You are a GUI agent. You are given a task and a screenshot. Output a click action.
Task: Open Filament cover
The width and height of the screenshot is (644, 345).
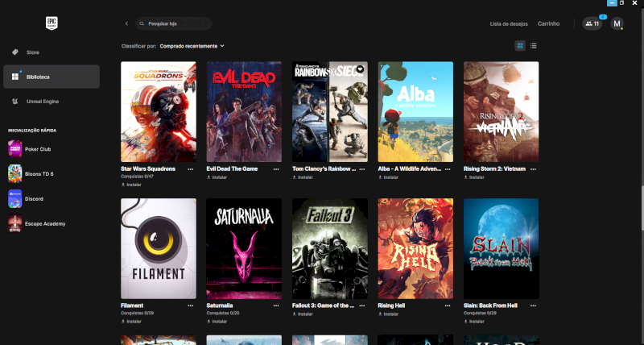(x=159, y=248)
